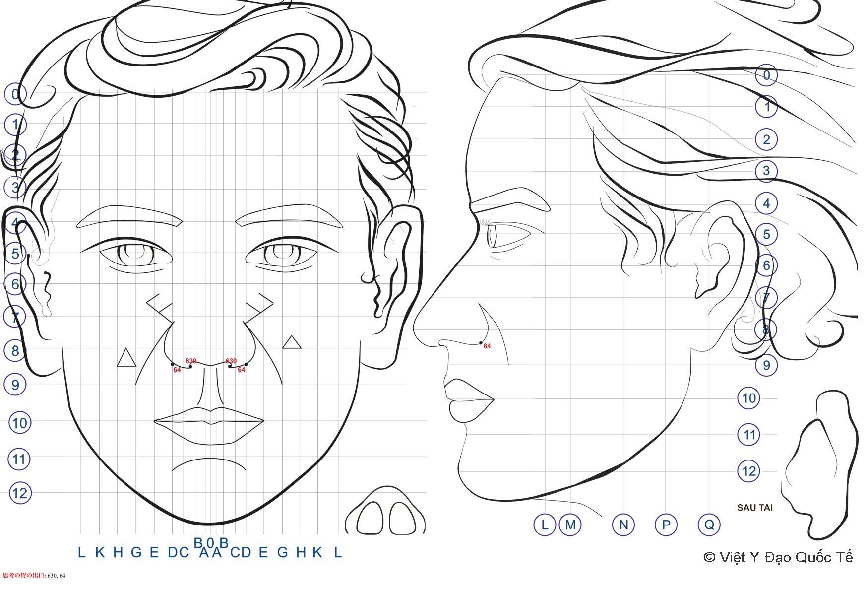The image size is (868, 591).
Task: Click the nostril underside diagram below the front face
Action: pyautogui.click(x=385, y=511)
